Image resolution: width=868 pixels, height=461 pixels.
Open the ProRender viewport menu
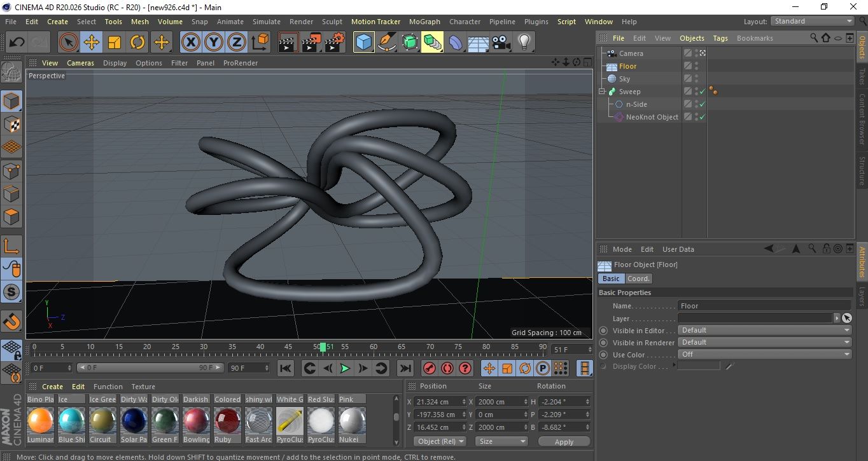click(x=241, y=63)
